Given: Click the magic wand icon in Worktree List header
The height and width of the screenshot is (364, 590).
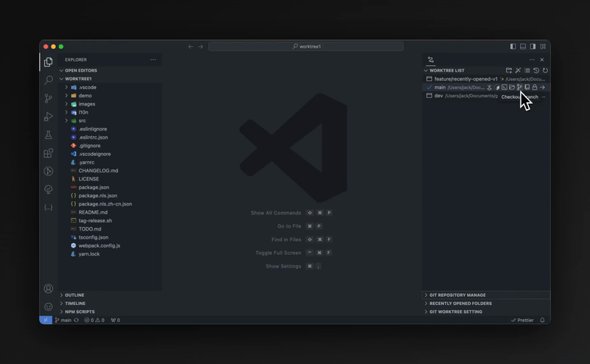Looking at the screenshot, I should (518, 70).
